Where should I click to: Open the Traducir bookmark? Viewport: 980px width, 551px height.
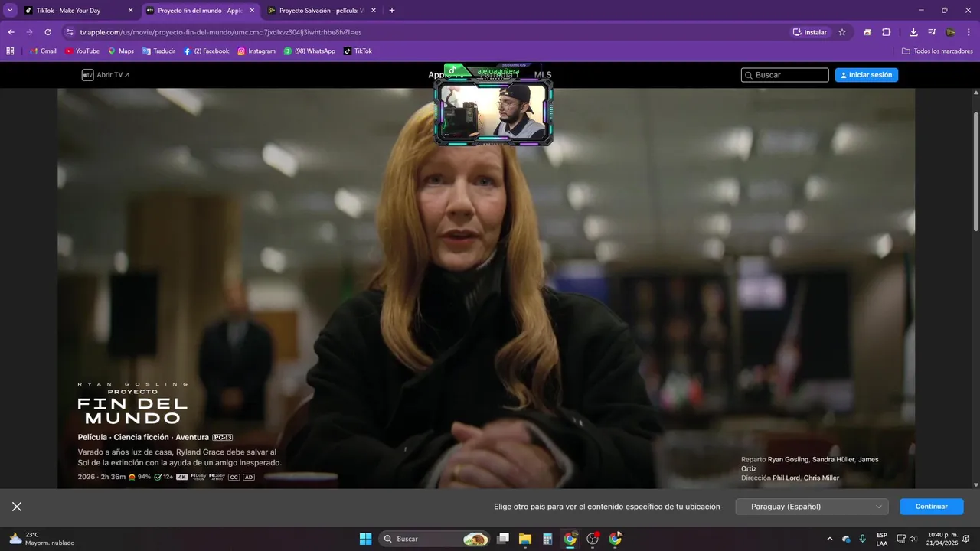point(158,51)
